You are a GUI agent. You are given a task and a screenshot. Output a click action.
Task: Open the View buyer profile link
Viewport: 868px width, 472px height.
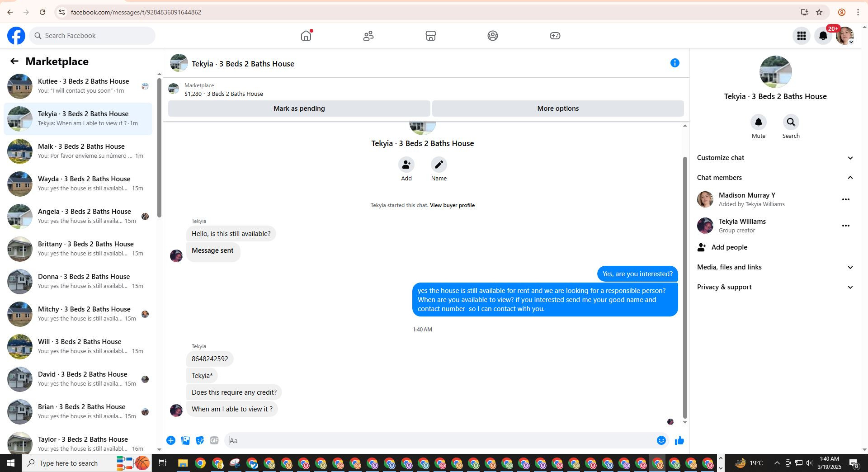click(452, 205)
